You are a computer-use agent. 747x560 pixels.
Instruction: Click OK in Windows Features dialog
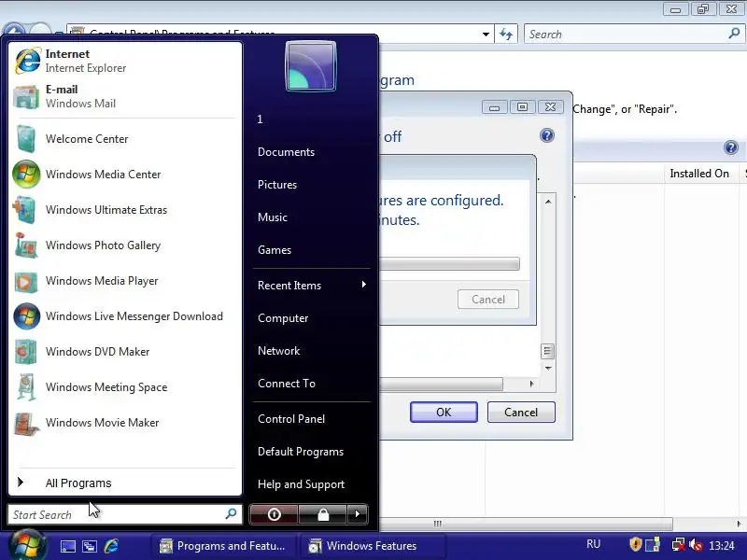tap(444, 412)
